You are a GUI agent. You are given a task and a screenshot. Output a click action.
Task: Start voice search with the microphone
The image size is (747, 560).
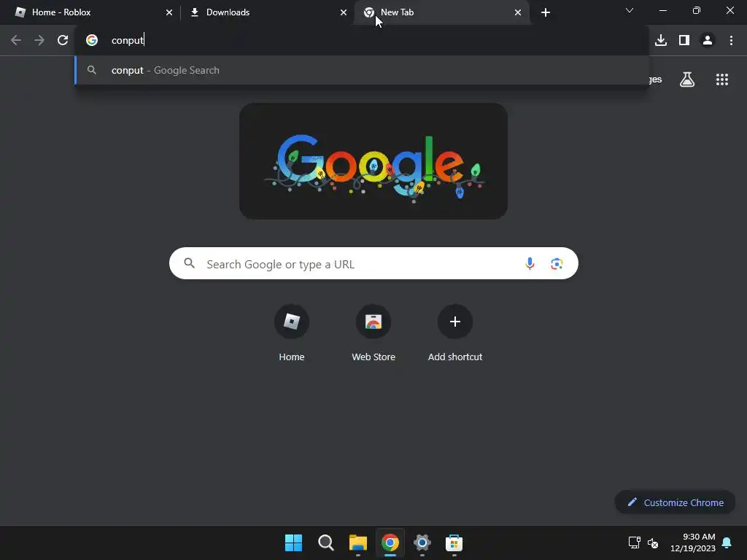530,263
